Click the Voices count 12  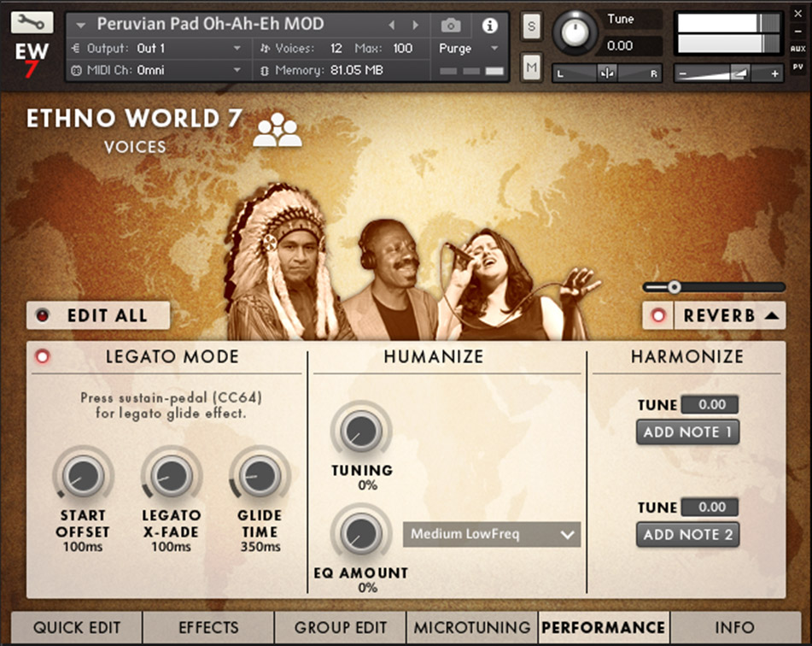pyautogui.click(x=336, y=48)
